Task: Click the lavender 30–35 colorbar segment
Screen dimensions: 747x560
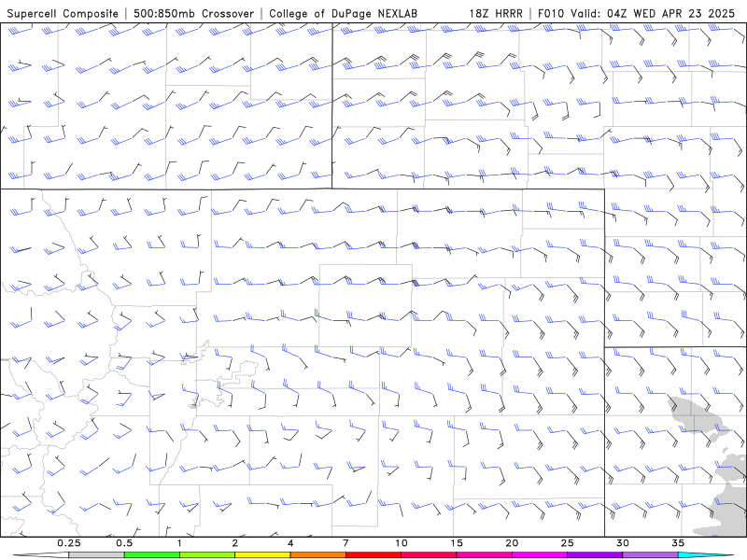Action: (650, 555)
